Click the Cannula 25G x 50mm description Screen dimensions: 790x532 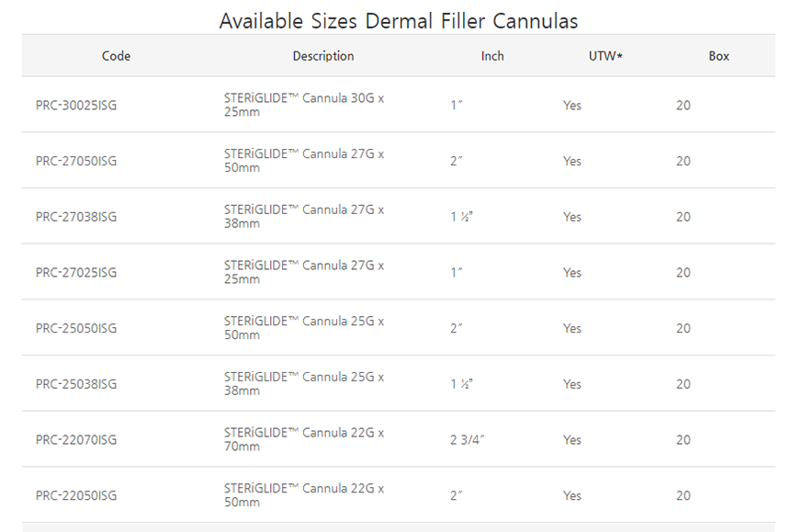click(x=304, y=329)
